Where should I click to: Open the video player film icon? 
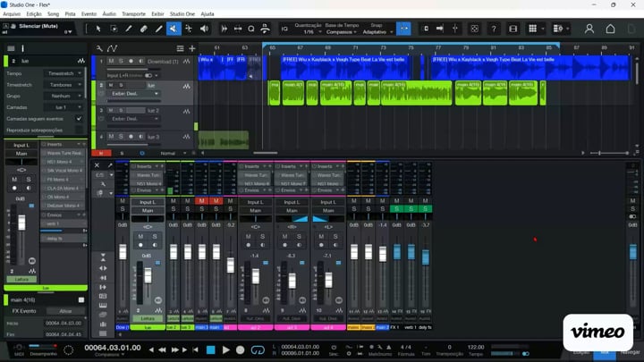pyautogui.click(x=513, y=29)
